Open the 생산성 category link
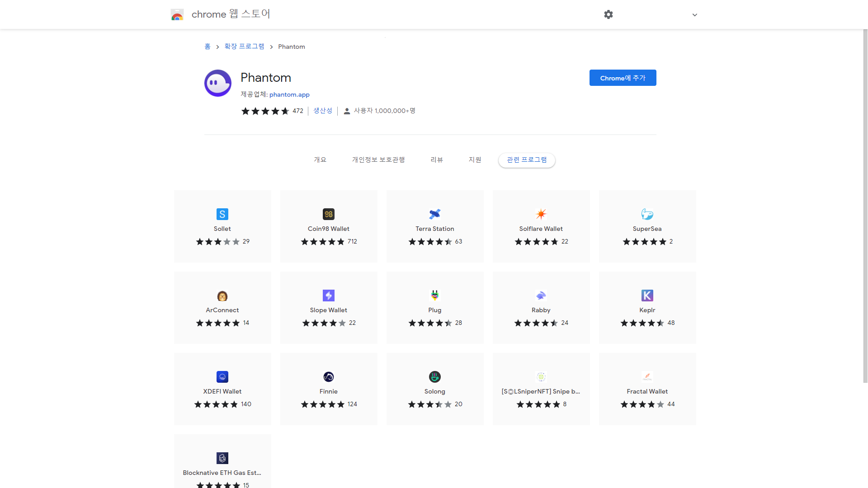This screenshot has height=488, width=868. click(323, 111)
